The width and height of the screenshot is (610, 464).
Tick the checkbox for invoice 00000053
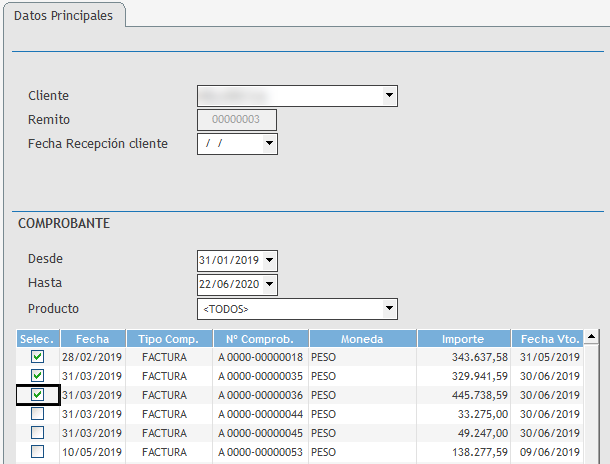[38, 452]
